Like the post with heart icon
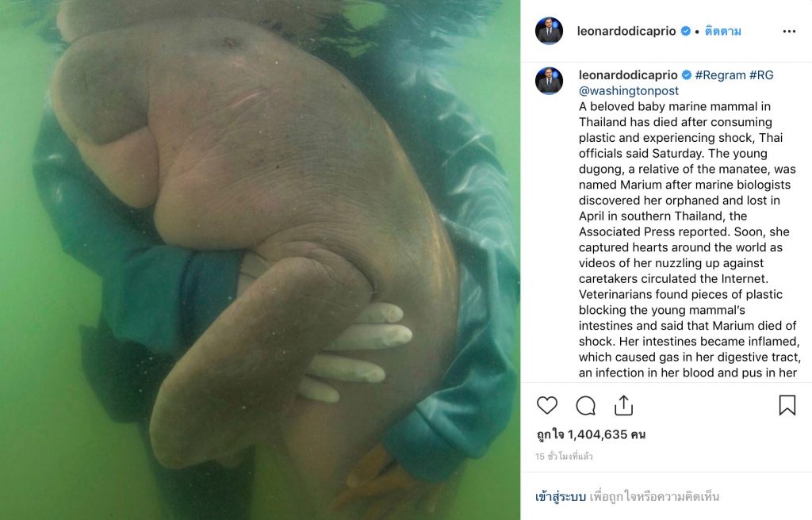The width and height of the screenshot is (812, 520). [547, 406]
